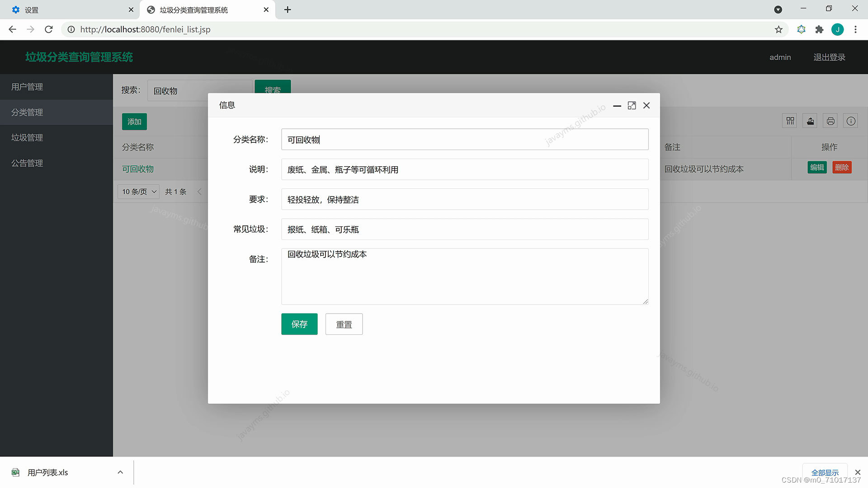
Task: Click the print icon
Action: [831, 121]
